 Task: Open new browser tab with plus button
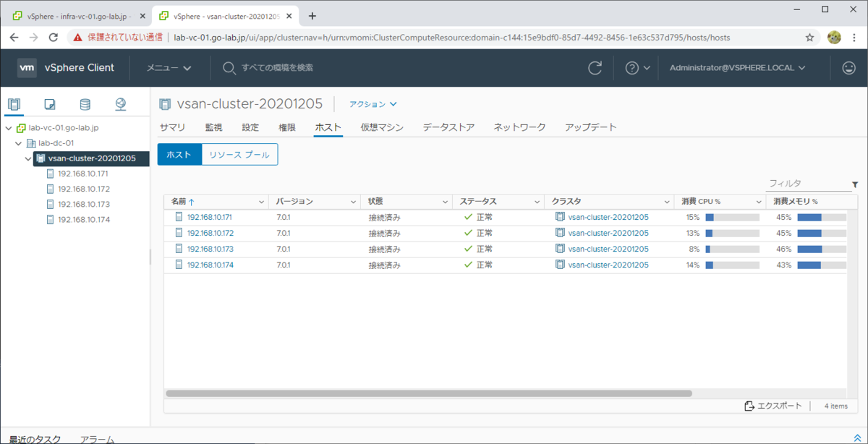[312, 15]
